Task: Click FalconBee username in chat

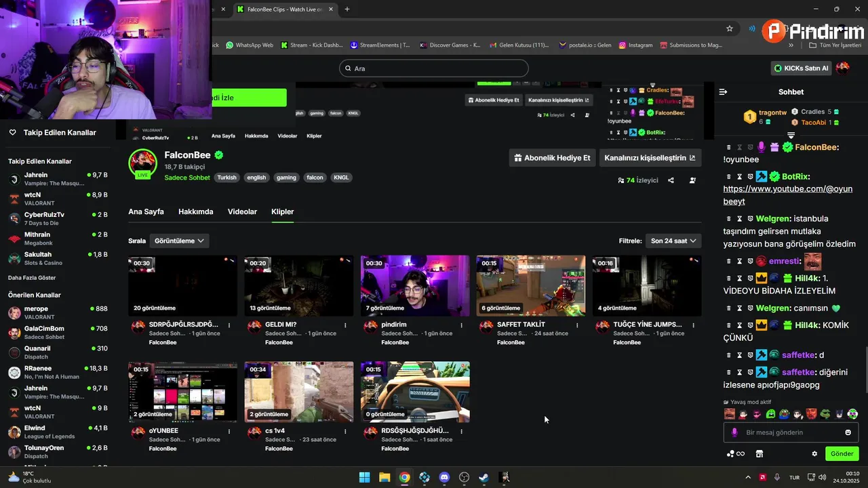Action: point(816,147)
